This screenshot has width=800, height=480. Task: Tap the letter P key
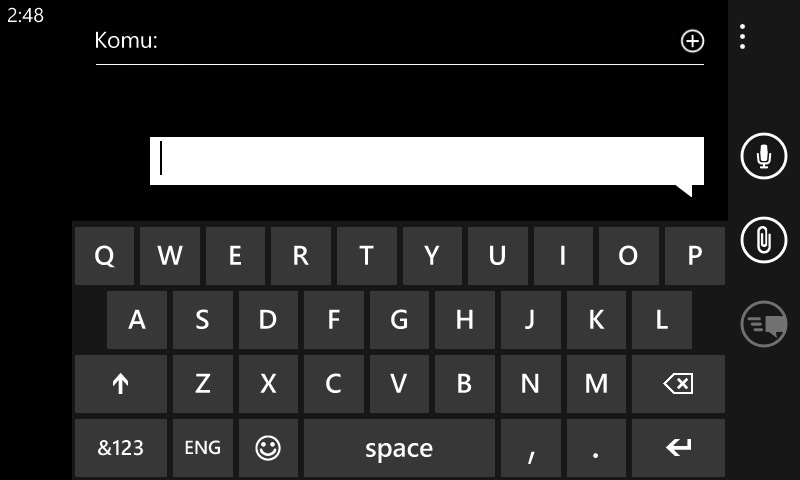[694, 256]
